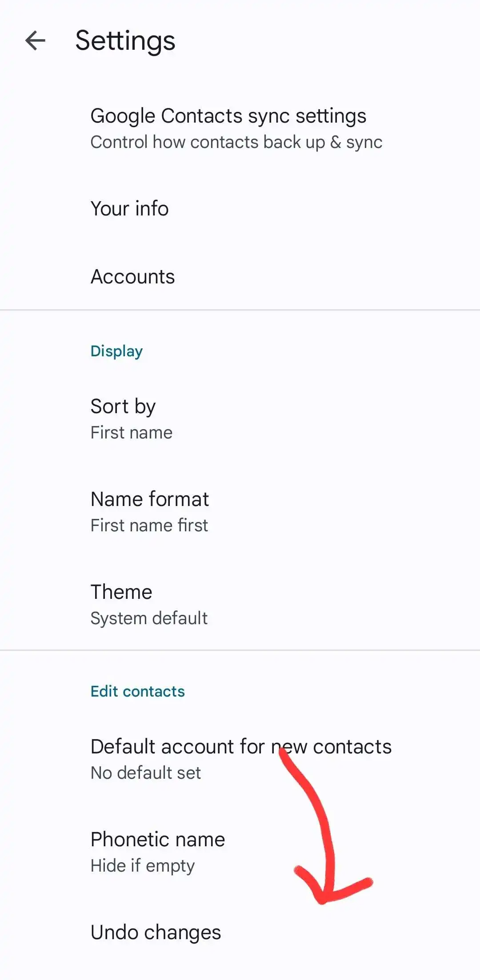Open the Accounts setting
Screen dimensions: 480x980
tap(240, 276)
